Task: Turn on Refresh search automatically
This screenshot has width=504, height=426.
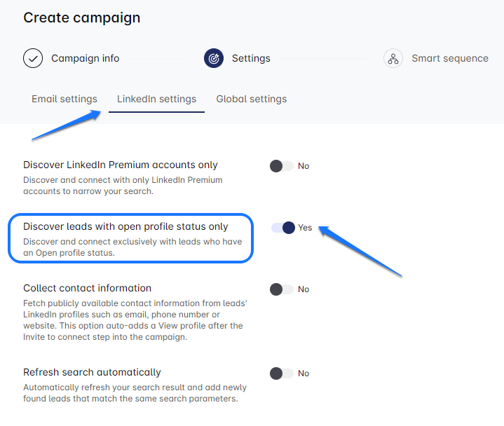Action: 282,373
